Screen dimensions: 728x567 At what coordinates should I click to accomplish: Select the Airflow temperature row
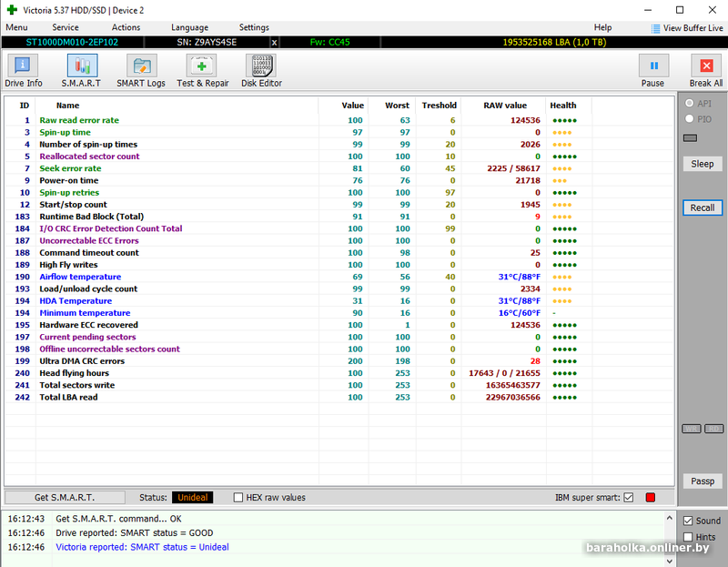click(x=339, y=277)
